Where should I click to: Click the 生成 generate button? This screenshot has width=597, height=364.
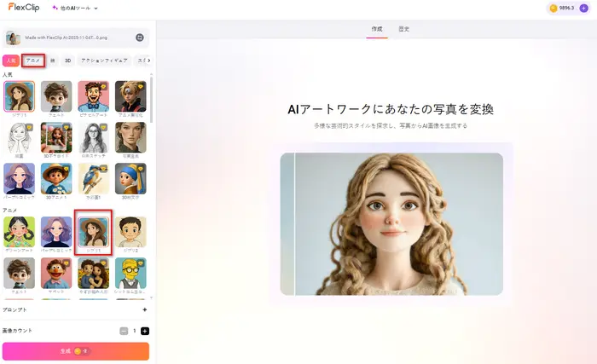tap(76, 351)
